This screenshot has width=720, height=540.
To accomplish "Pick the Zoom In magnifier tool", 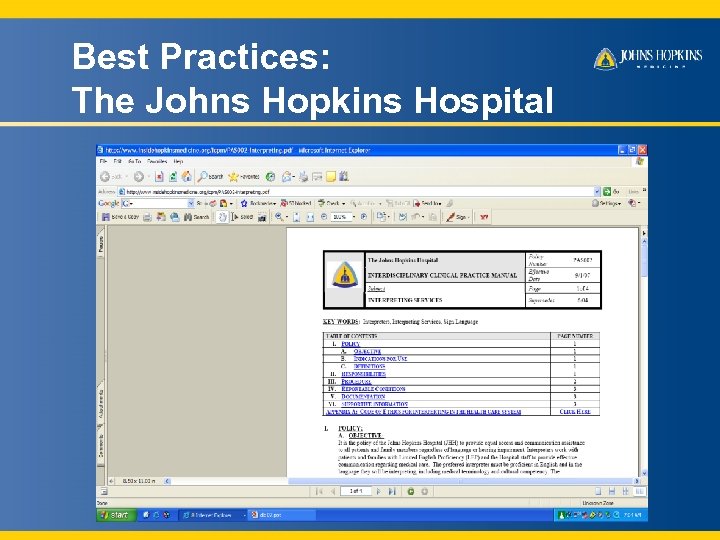I will pyautogui.click(x=279, y=217).
